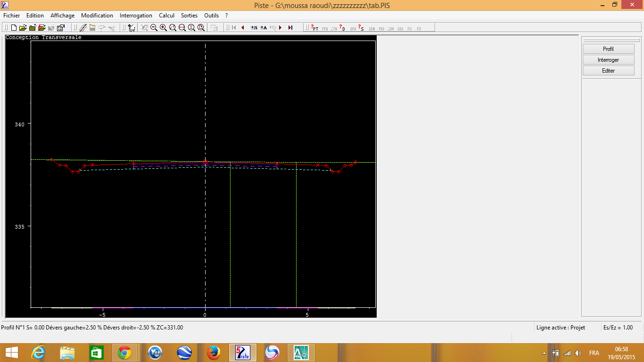Open the Affichage menu
644x362 pixels.
pos(63,16)
